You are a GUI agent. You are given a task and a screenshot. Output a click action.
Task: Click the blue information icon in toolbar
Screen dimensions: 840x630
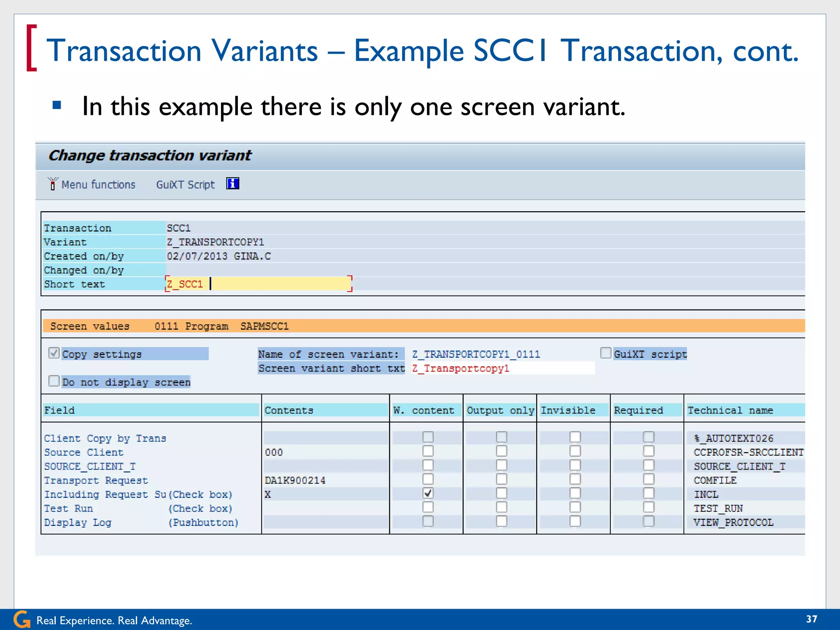tap(233, 184)
